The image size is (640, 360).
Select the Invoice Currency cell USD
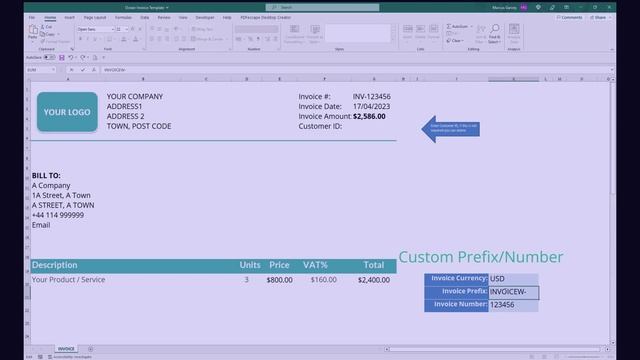click(x=513, y=279)
